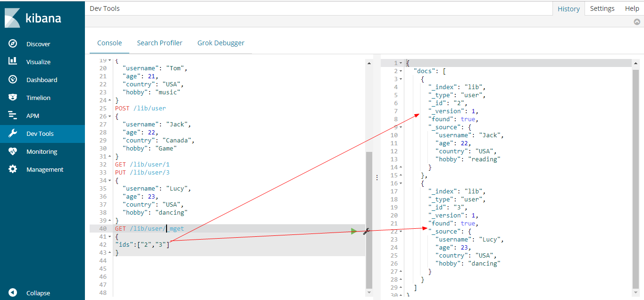Screen dimensions: 644x300
Task: Switch to the Console tab
Action: [109, 43]
